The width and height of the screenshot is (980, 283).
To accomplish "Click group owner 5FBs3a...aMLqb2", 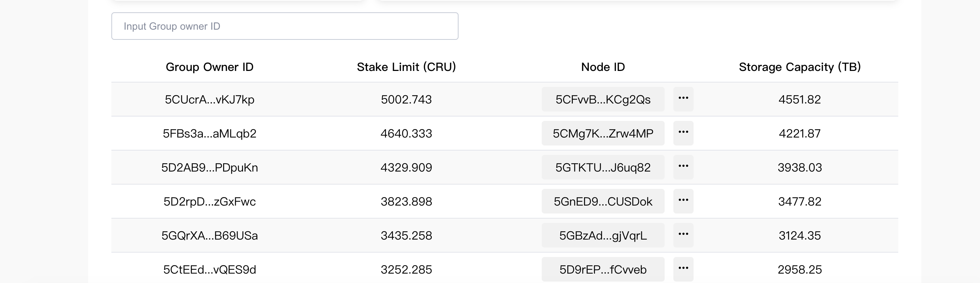I will pyautogui.click(x=210, y=133).
